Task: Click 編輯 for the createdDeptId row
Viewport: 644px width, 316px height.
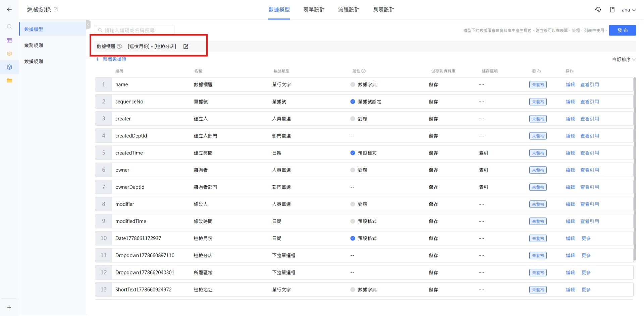Action: tap(570, 136)
